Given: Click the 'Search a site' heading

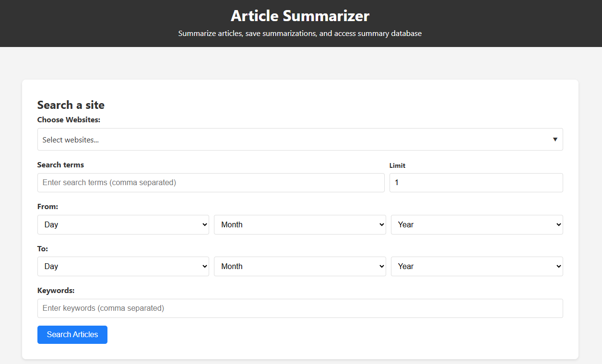Looking at the screenshot, I should 71,105.
